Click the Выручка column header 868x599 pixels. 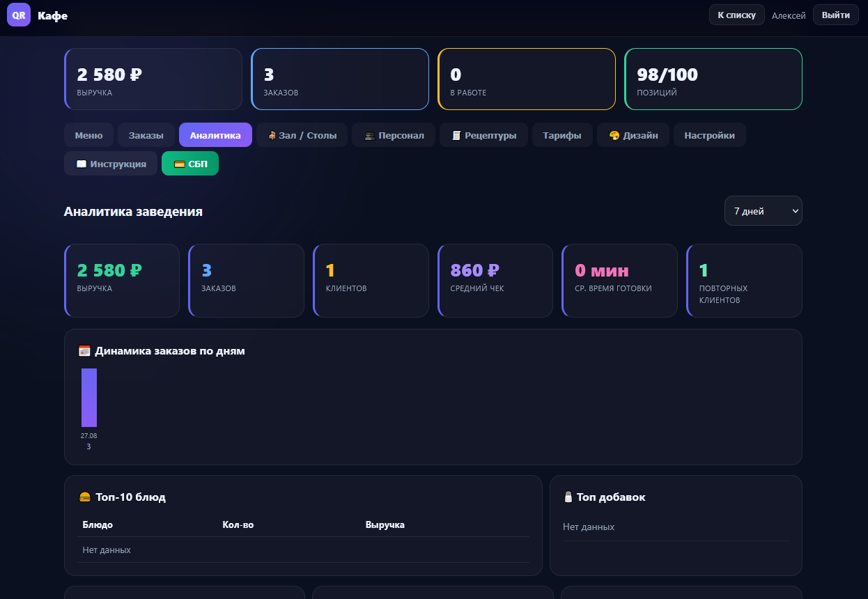385,524
